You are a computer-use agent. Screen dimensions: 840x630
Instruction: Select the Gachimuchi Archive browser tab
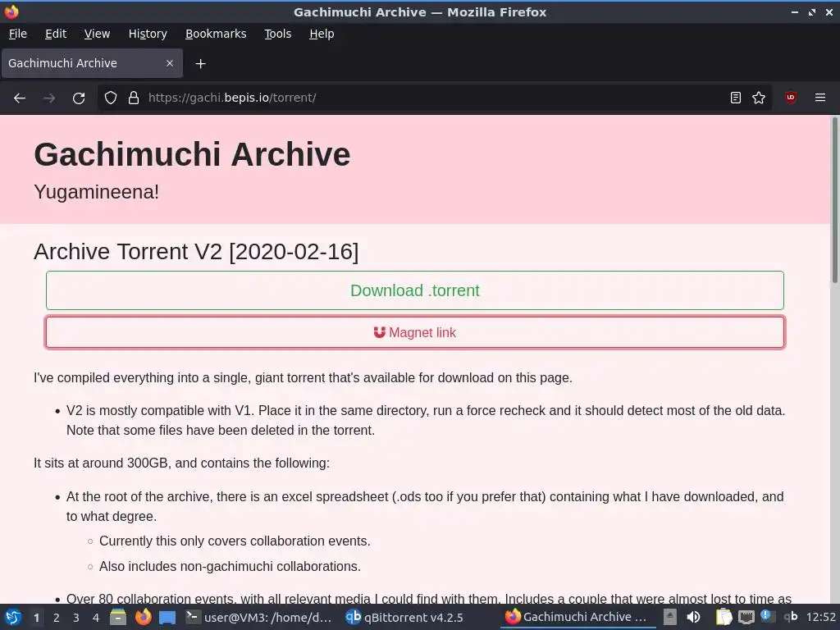click(92, 63)
